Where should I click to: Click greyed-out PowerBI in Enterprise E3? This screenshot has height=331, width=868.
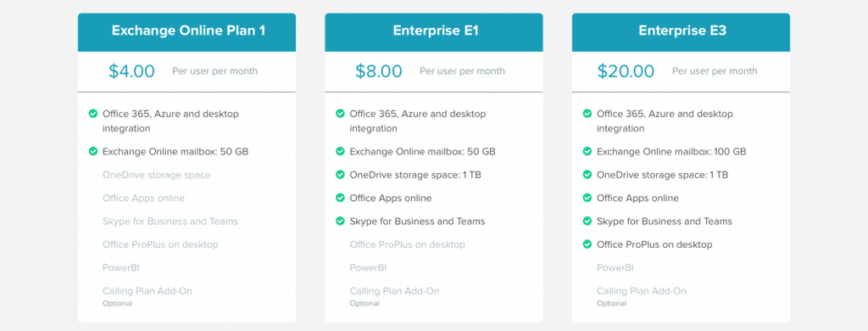pos(615,268)
